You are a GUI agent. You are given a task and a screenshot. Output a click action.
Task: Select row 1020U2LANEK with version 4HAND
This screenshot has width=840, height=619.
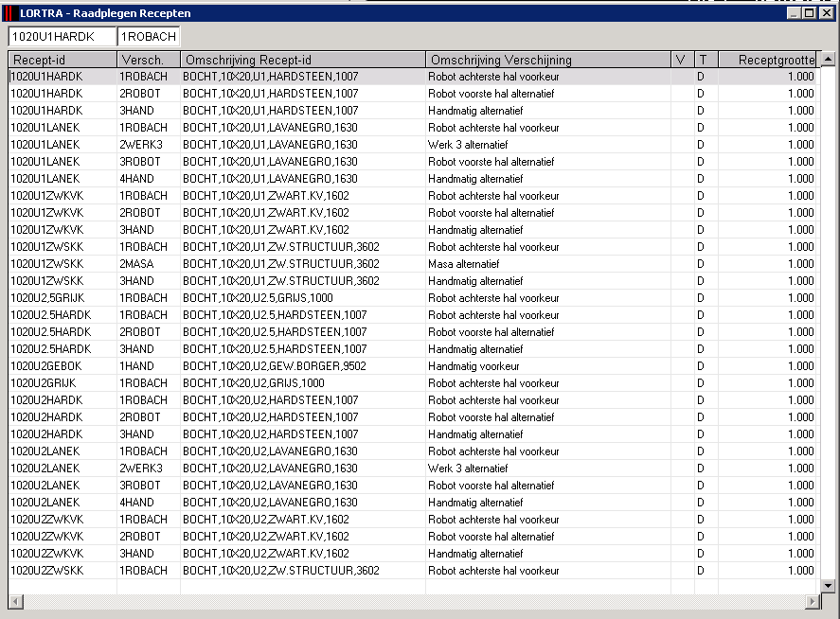tap(415, 503)
